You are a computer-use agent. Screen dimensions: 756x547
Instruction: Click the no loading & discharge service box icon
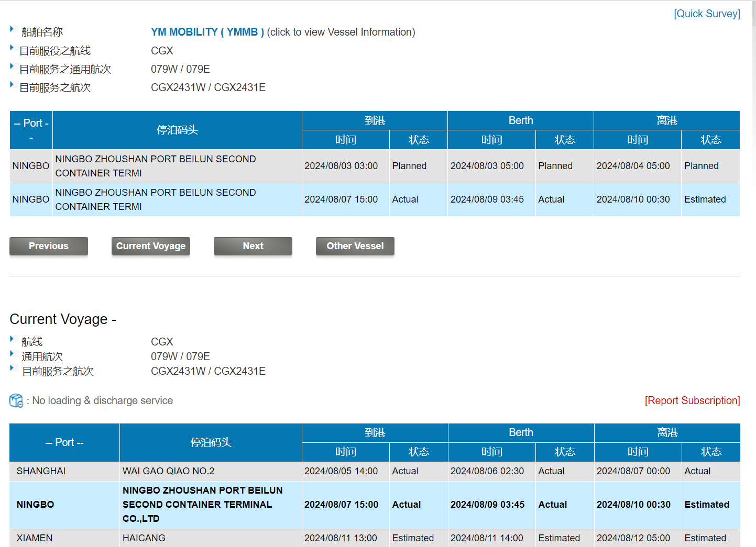(x=16, y=401)
